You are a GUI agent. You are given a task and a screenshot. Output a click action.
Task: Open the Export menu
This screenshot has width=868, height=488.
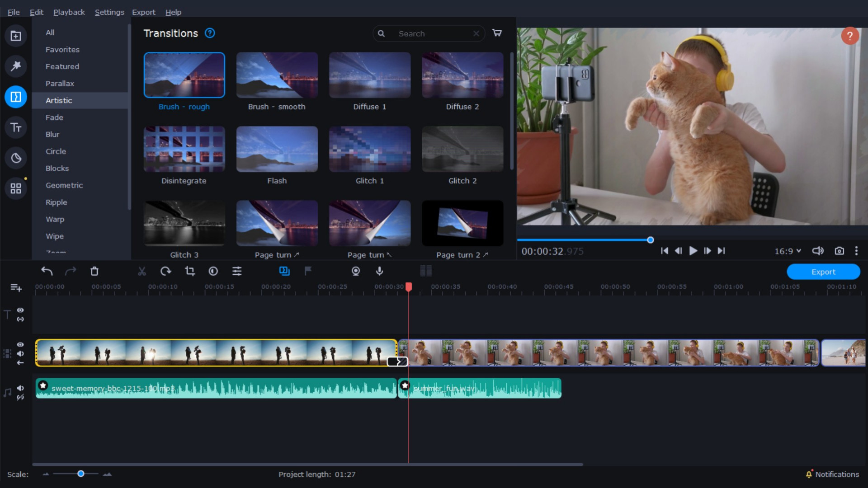pos(143,12)
